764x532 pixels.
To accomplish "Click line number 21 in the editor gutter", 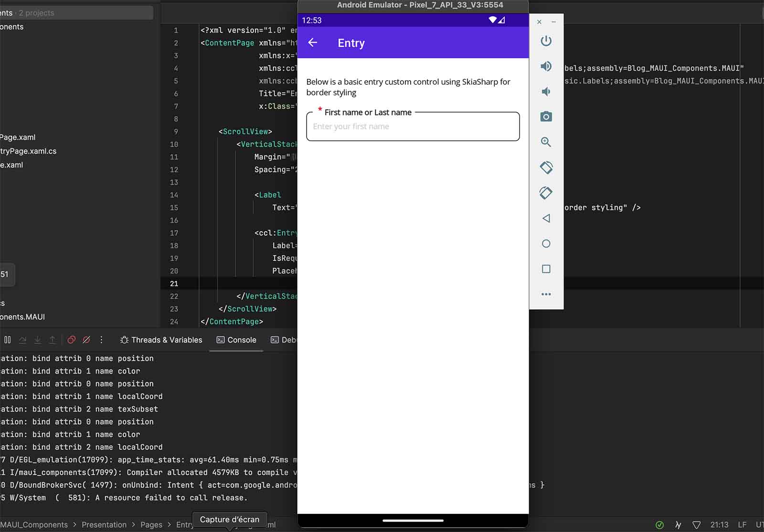I will 174,283.
